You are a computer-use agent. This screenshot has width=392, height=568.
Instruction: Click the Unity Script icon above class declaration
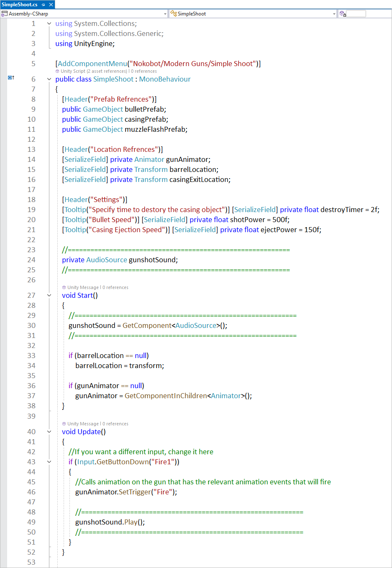pos(57,72)
